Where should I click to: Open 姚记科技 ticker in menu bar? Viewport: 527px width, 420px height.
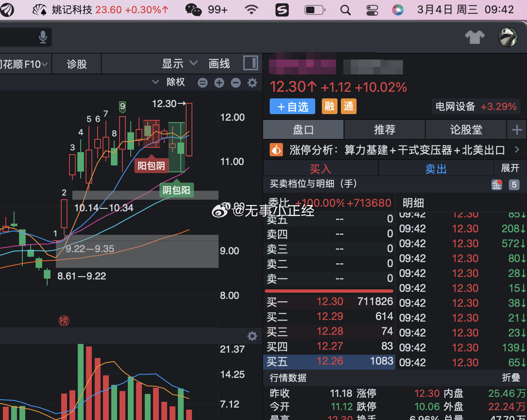click(101, 10)
